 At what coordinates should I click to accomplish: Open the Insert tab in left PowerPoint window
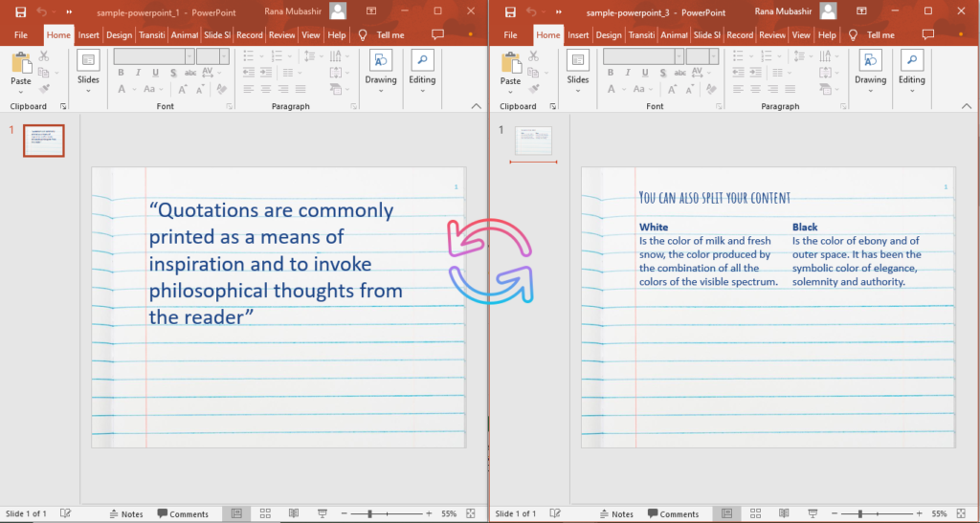click(89, 34)
